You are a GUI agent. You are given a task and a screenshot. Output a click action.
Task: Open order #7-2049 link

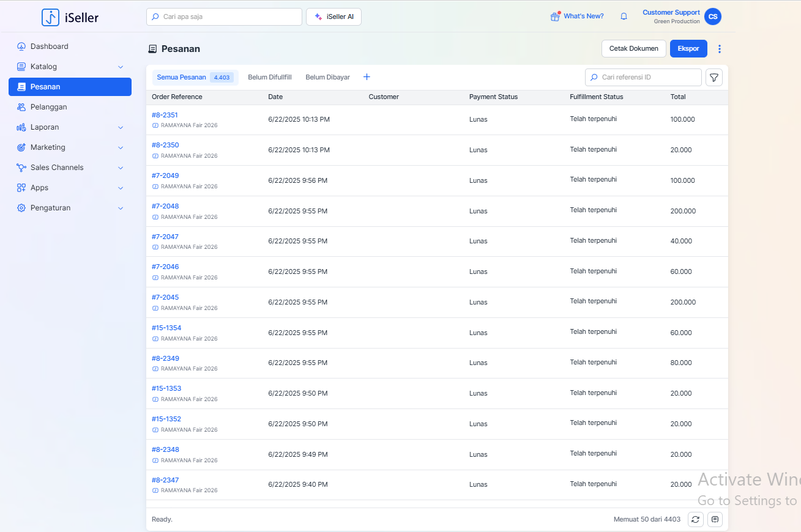pos(165,175)
